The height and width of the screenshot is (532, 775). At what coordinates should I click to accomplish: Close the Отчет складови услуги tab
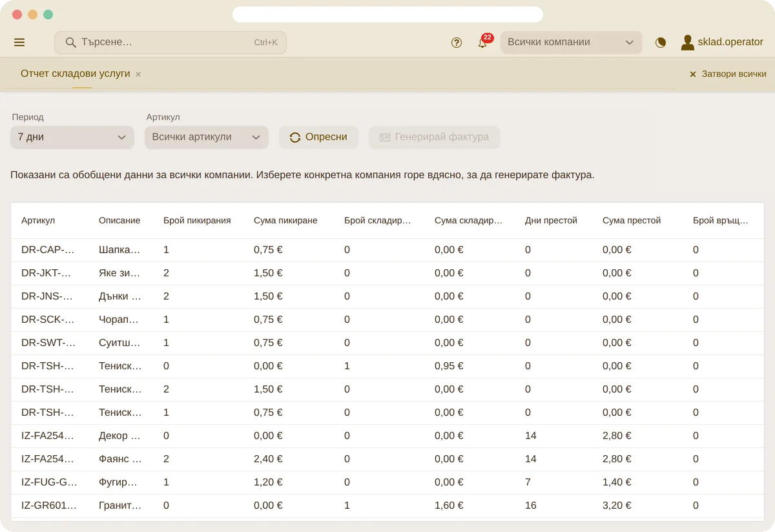tap(138, 74)
